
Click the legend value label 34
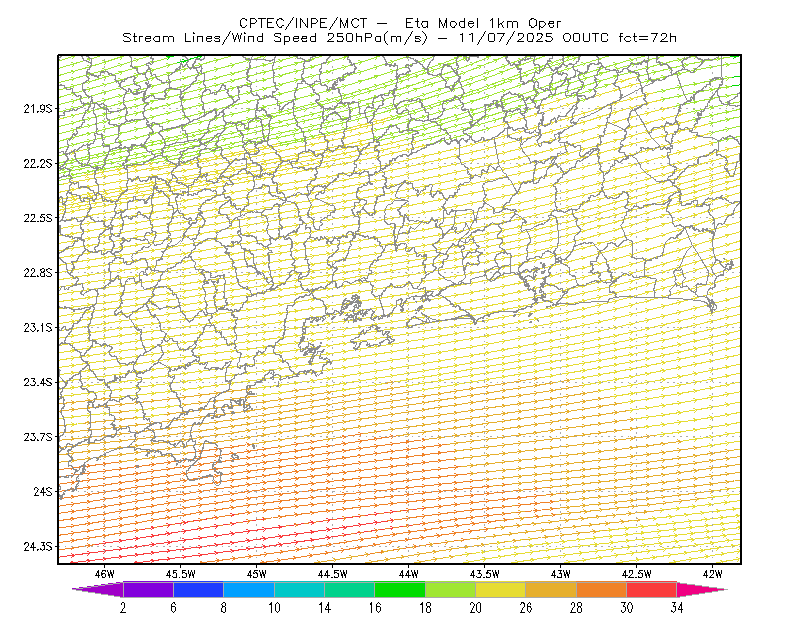[677, 608]
